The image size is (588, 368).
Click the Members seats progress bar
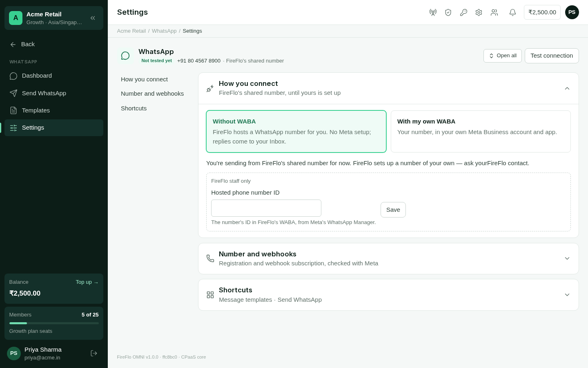point(54,323)
